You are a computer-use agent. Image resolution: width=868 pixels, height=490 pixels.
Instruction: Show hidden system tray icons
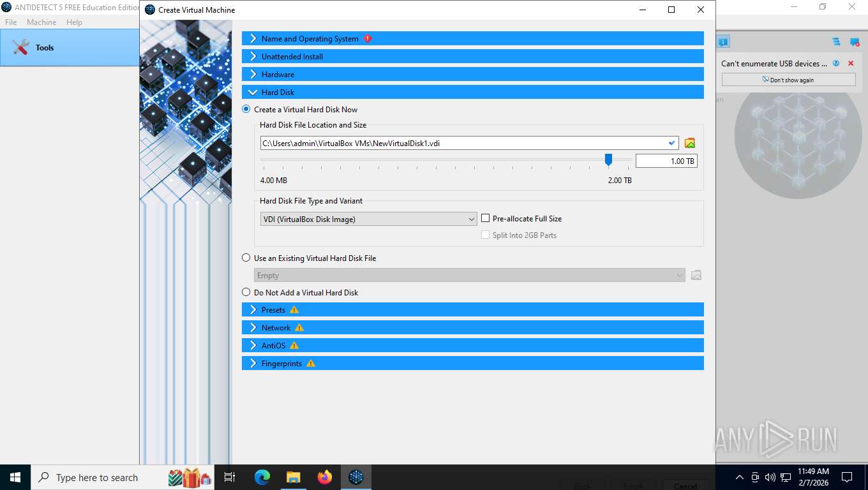740,477
